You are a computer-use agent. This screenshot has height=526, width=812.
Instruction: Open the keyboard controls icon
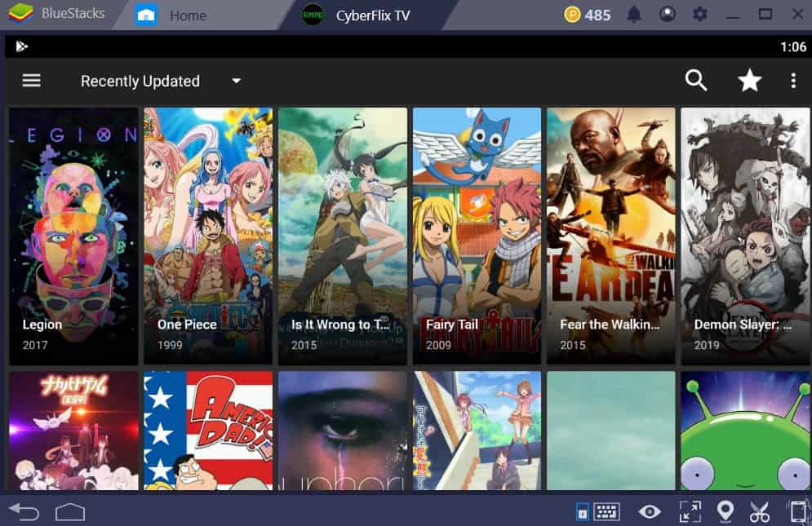(606, 511)
